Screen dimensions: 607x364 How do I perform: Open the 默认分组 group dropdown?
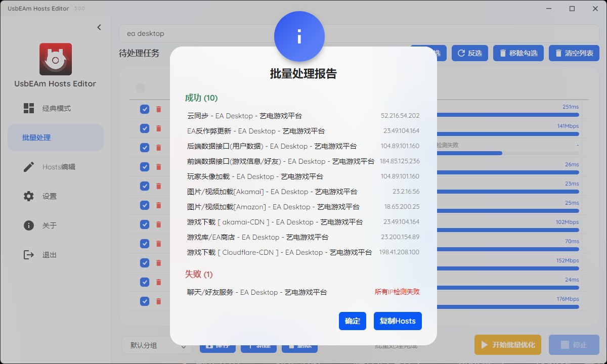click(156, 345)
